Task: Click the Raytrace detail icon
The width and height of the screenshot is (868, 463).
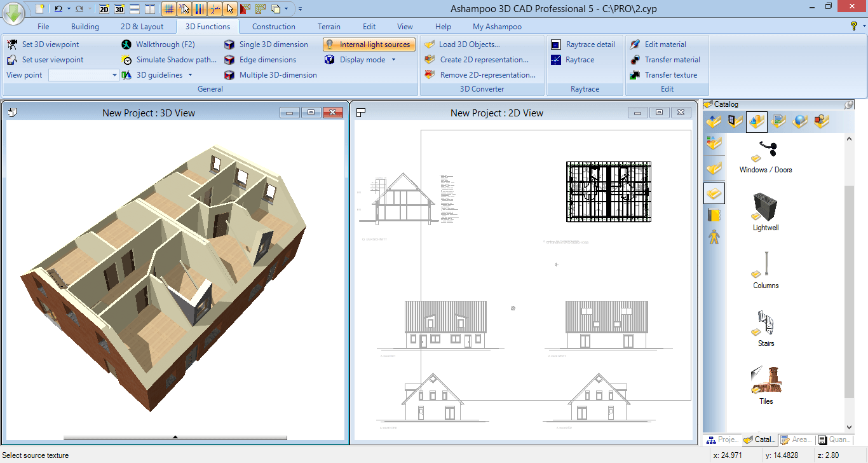Action: [x=555, y=45]
